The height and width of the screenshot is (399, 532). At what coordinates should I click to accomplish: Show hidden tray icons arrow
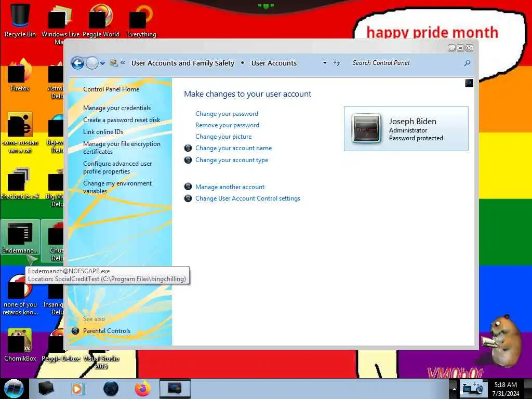pos(454,389)
